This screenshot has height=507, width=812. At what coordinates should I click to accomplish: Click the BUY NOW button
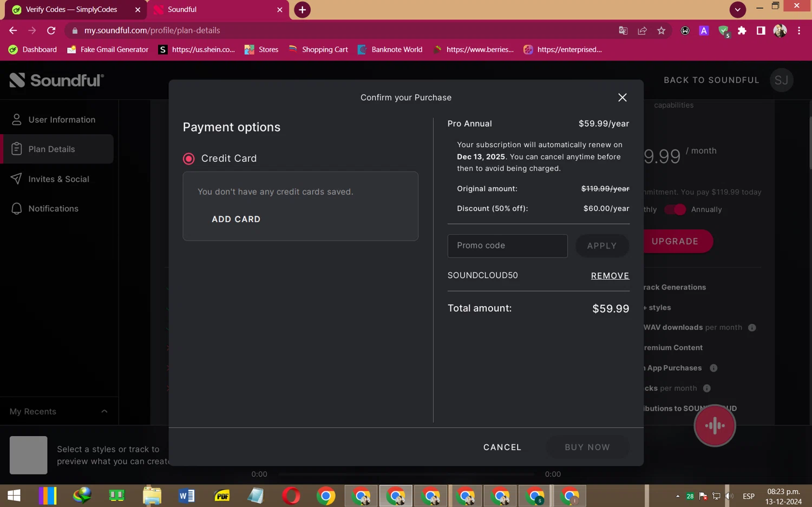587,447
